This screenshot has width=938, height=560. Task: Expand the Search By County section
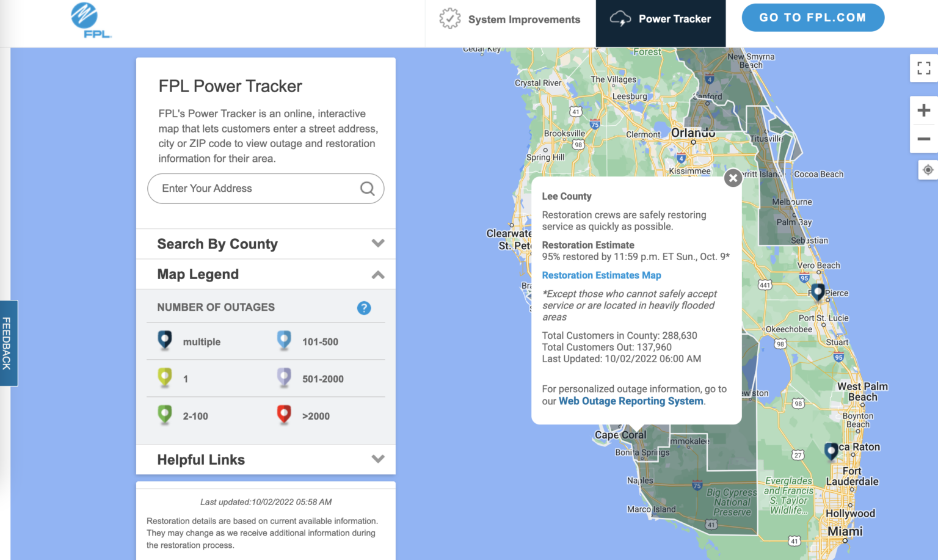[x=266, y=244]
